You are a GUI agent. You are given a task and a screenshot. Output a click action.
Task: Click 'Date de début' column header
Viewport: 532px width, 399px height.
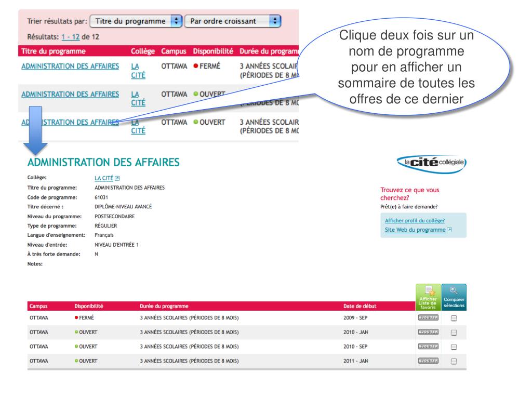pos(360,306)
